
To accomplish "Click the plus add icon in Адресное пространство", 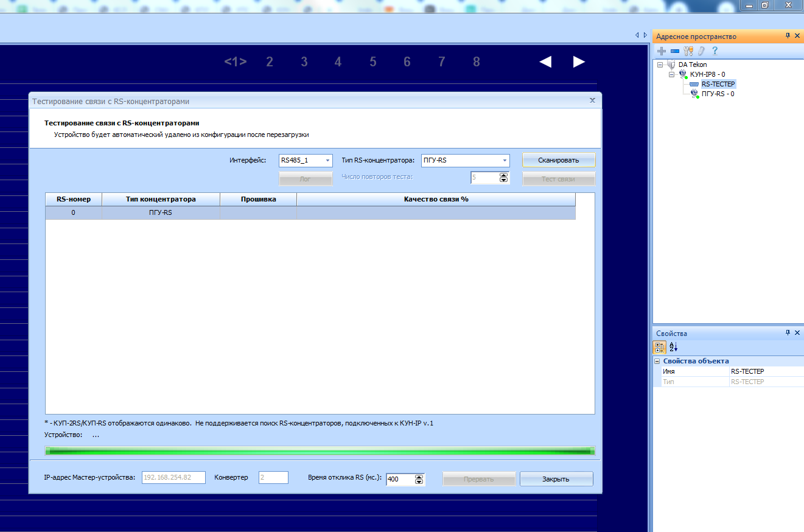I will pos(662,51).
